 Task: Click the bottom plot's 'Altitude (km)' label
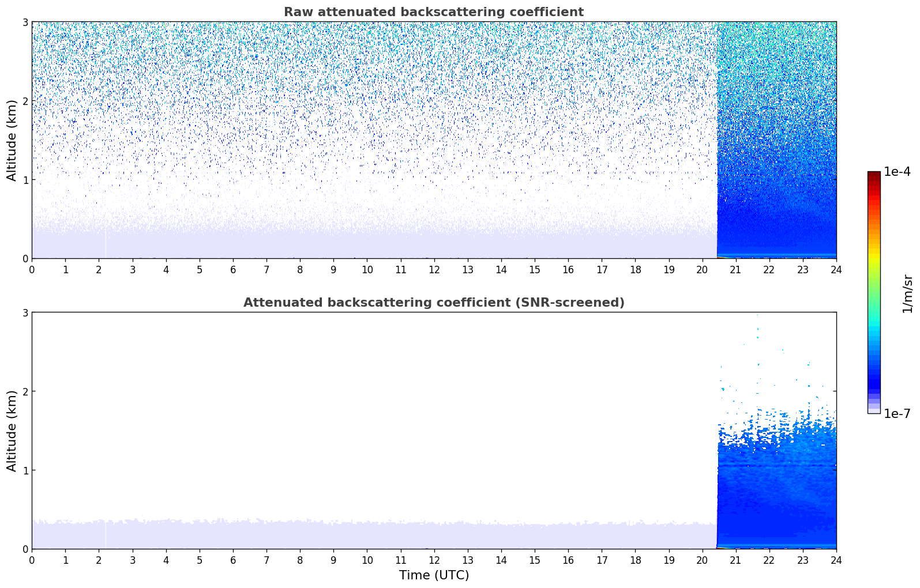pos(12,431)
